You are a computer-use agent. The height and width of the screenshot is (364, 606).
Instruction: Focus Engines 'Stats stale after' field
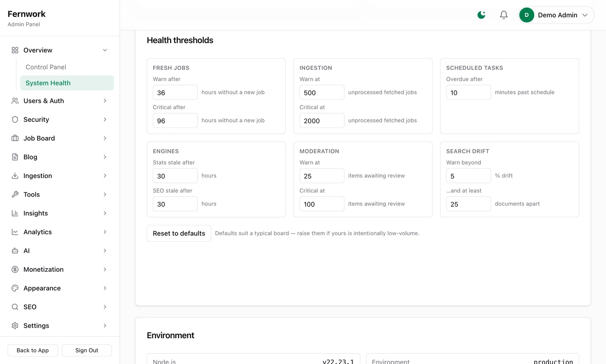coord(175,176)
